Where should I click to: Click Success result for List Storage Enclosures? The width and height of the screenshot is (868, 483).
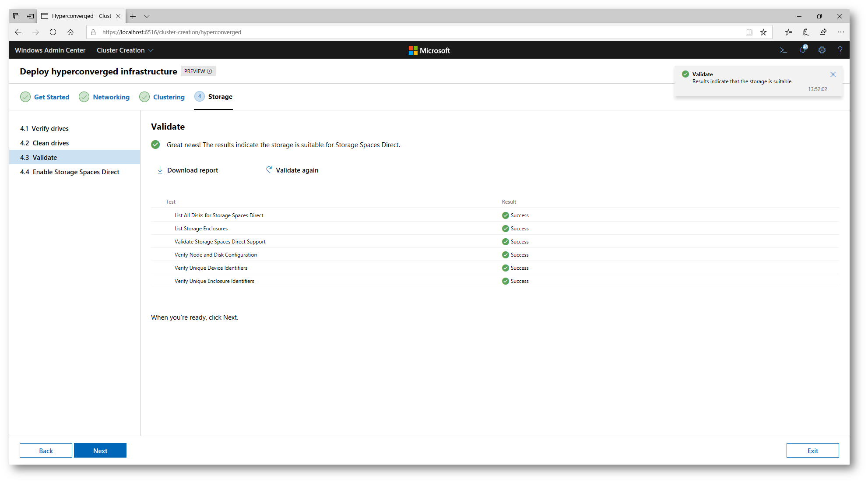[516, 229]
